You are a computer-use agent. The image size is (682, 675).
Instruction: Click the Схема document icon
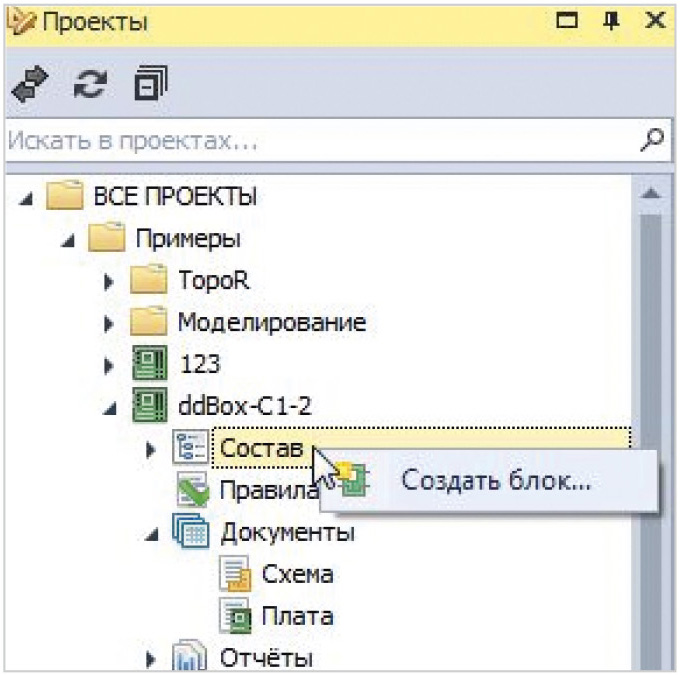tap(233, 574)
